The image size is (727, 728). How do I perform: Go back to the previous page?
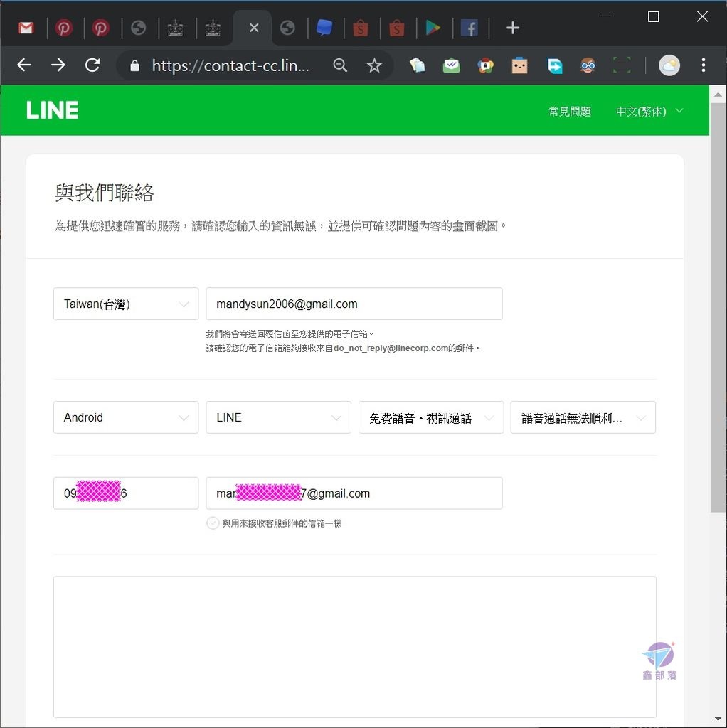click(24, 65)
